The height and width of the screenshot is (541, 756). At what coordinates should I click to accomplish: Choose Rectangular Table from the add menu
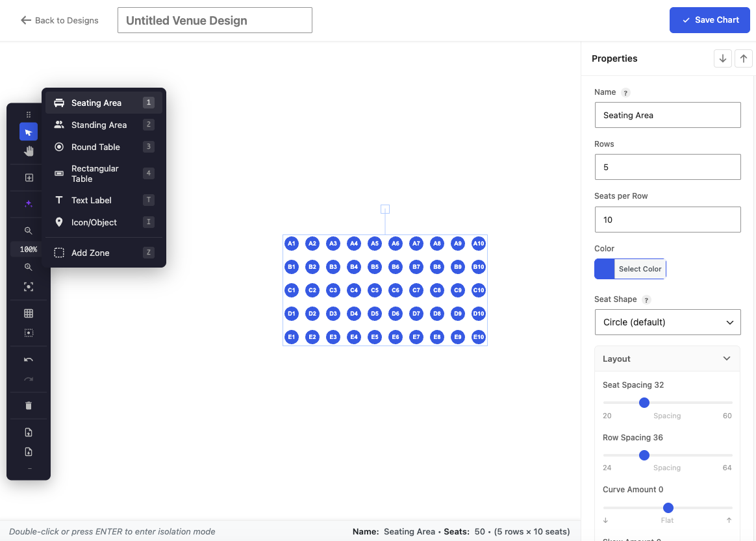point(104,173)
